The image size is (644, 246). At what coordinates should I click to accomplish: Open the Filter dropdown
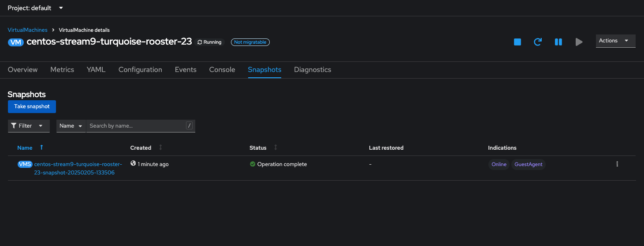pos(29,126)
